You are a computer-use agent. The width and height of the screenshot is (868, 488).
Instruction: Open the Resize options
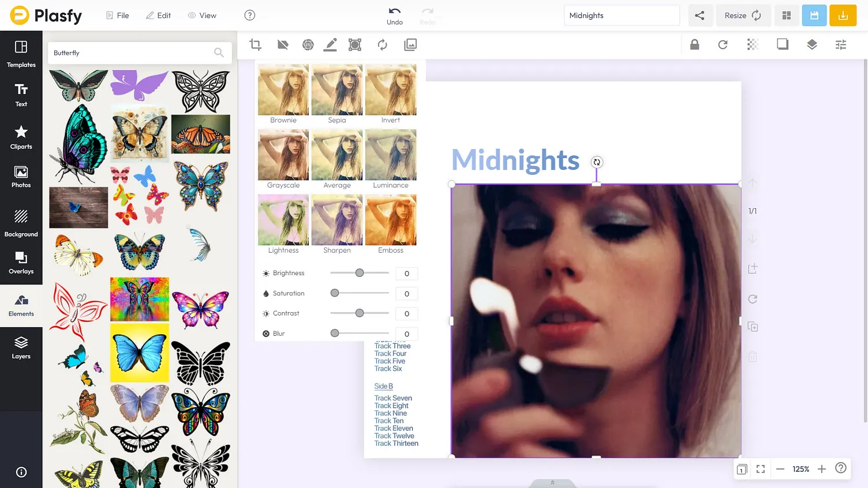coord(742,16)
